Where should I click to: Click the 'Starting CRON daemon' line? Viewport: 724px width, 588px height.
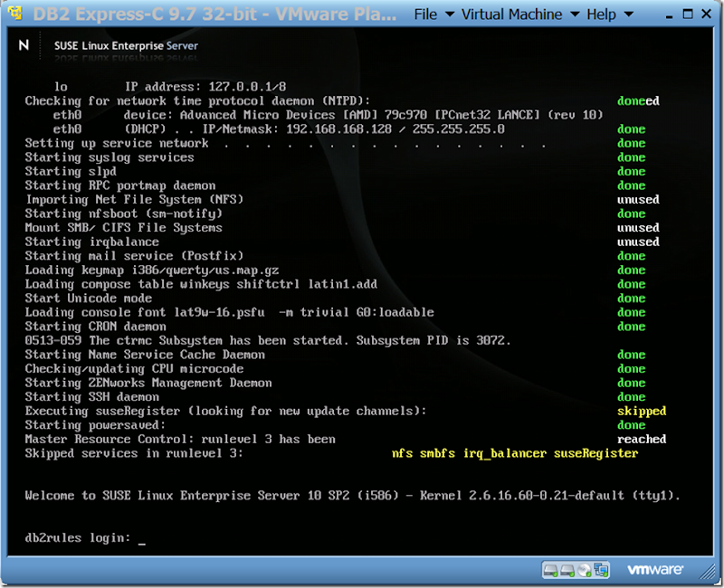(96, 327)
